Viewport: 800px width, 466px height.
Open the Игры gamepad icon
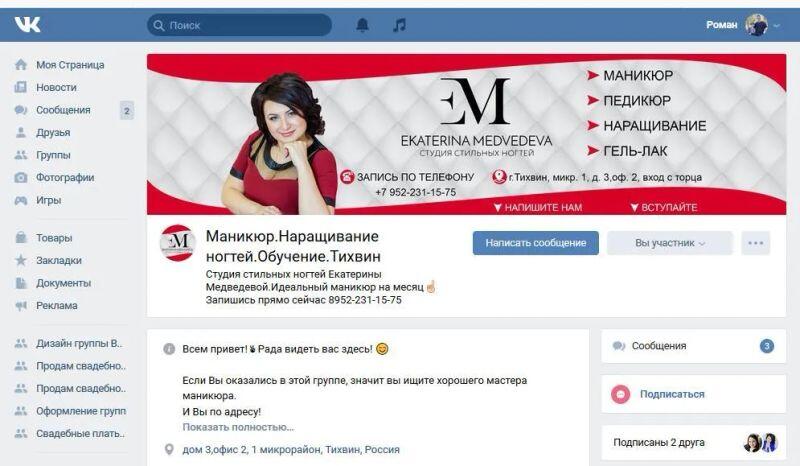tap(21, 200)
